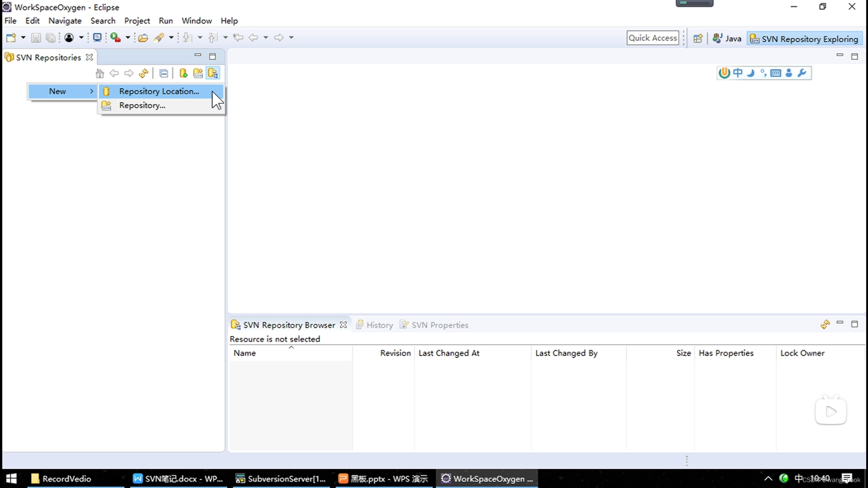The height and width of the screenshot is (488, 868).
Task: Click the round black user-profile toolbar icon
Action: pos(69,38)
